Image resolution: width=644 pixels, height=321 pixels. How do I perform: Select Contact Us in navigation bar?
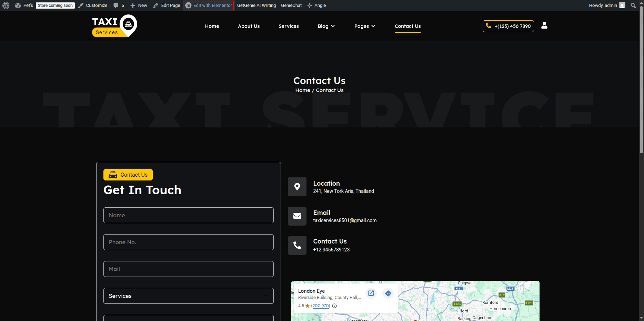click(407, 26)
